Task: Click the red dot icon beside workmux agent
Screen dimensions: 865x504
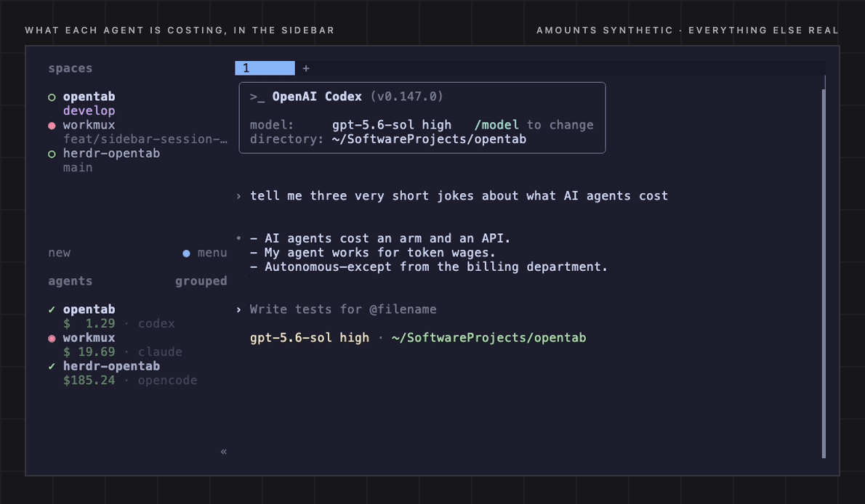Action: (x=52, y=338)
